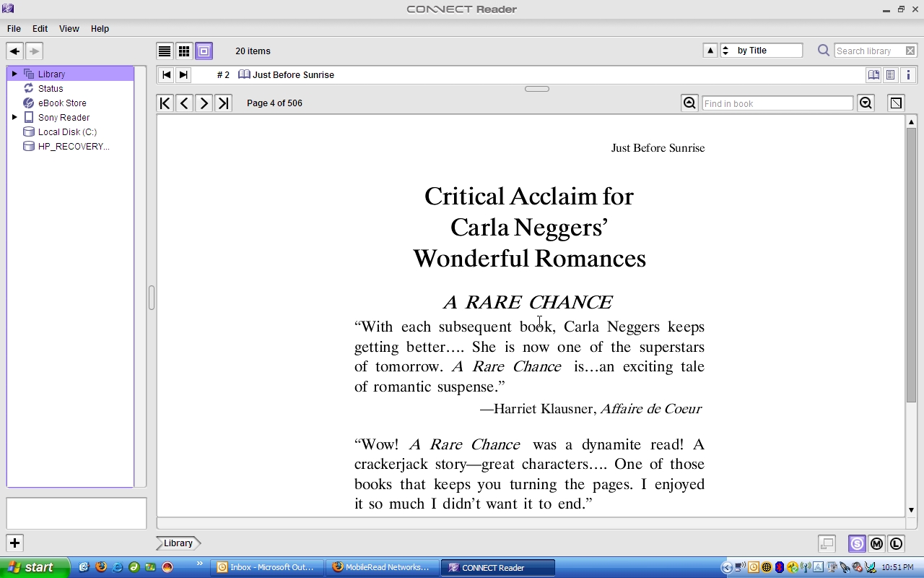Click the 'Page 4 of 506' indicator
This screenshot has width=924, height=578.
coord(274,103)
